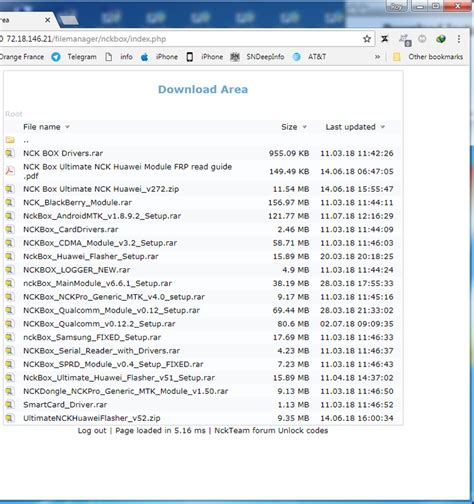Download NckBox_Huawei_Flasher_Setup.rar
The height and width of the screenshot is (504, 474).
tap(91, 256)
